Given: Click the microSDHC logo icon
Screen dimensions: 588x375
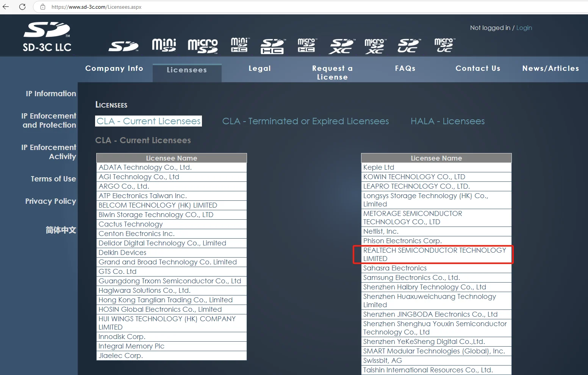Looking at the screenshot, I should click(x=307, y=45).
